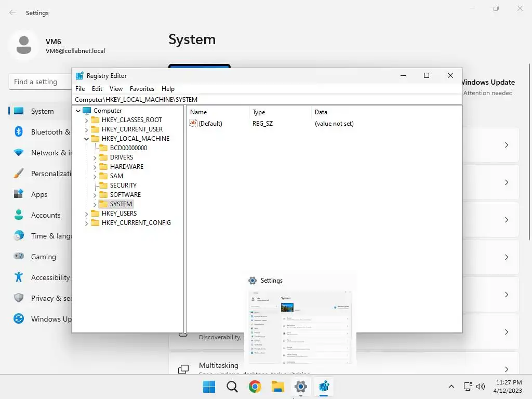Viewport: 532px width, 399px height.
Task: Expand the HKEY_USERS chevron
Action: (86, 214)
